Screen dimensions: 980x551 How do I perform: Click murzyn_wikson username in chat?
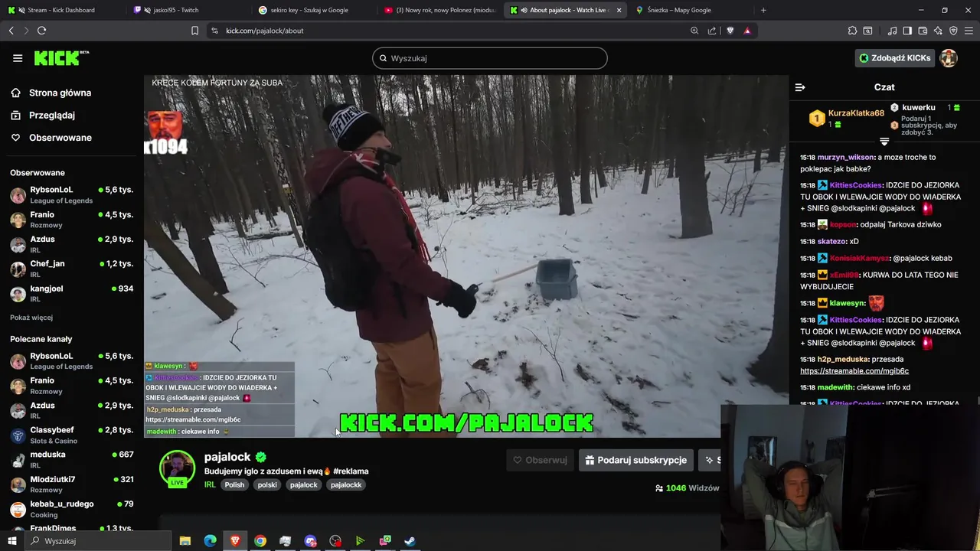click(846, 157)
